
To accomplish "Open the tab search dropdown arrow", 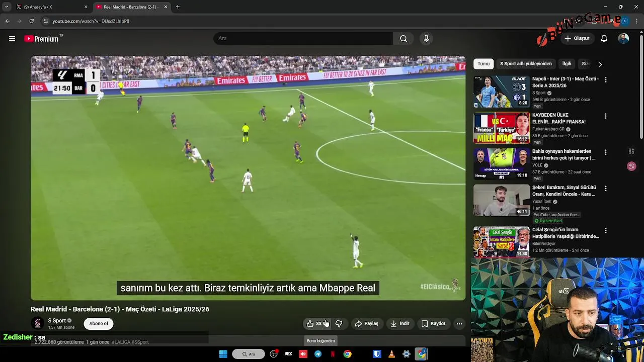I will (6, 7).
